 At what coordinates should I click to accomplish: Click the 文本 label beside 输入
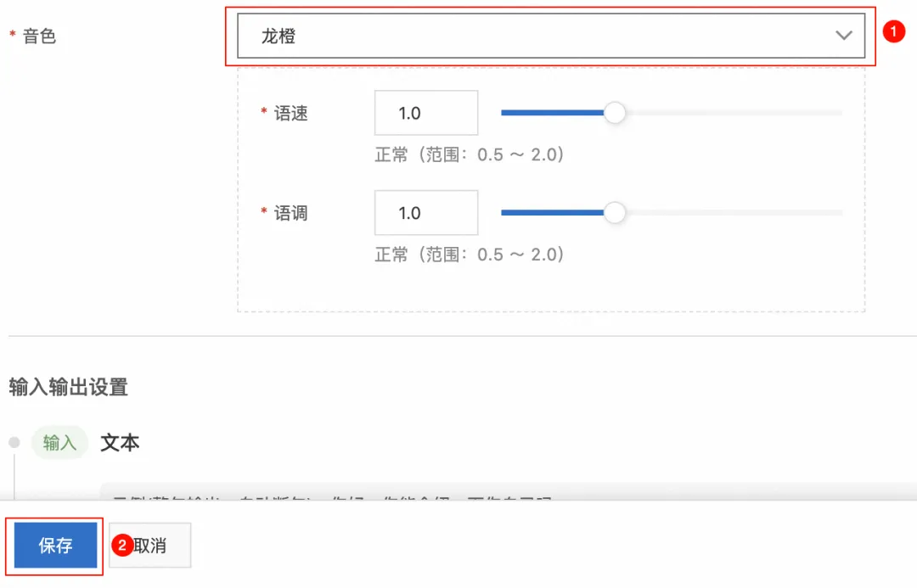[x=120, y=443]
